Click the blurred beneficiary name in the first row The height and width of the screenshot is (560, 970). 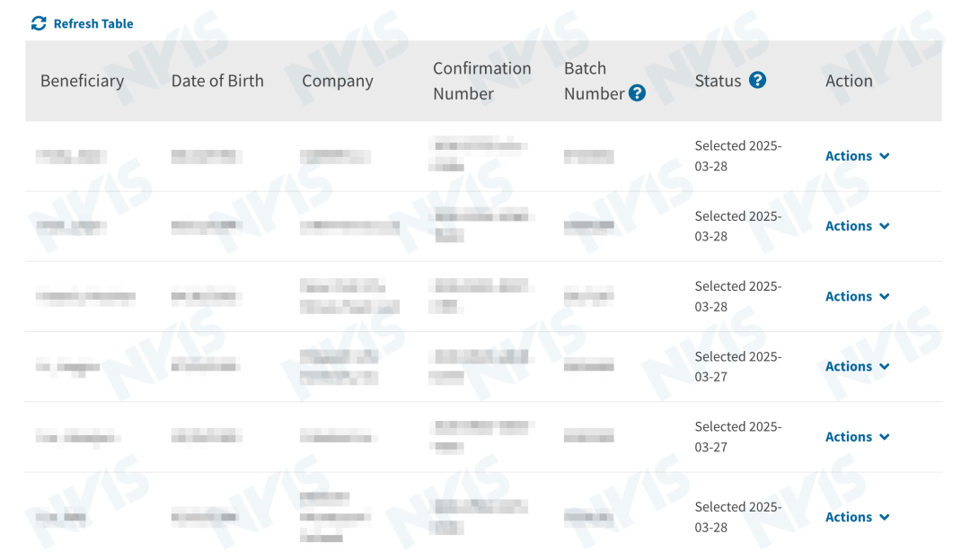coord(71,157)
